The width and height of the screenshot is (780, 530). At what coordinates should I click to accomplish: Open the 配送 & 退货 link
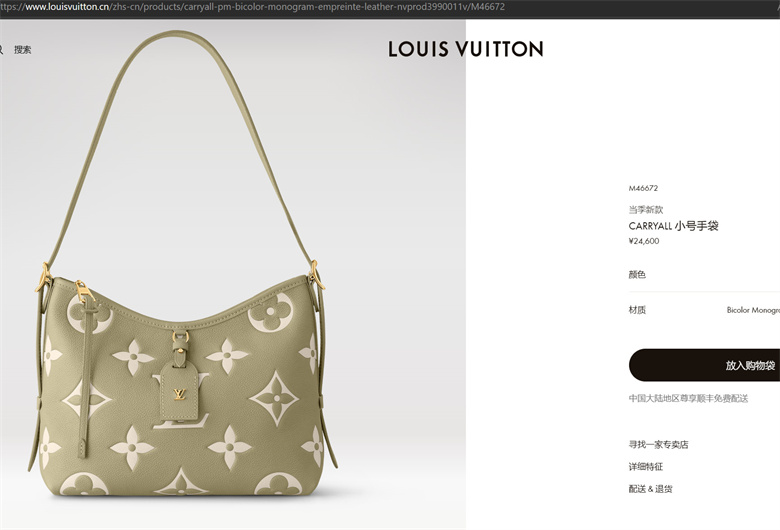[x=651, y=489]
